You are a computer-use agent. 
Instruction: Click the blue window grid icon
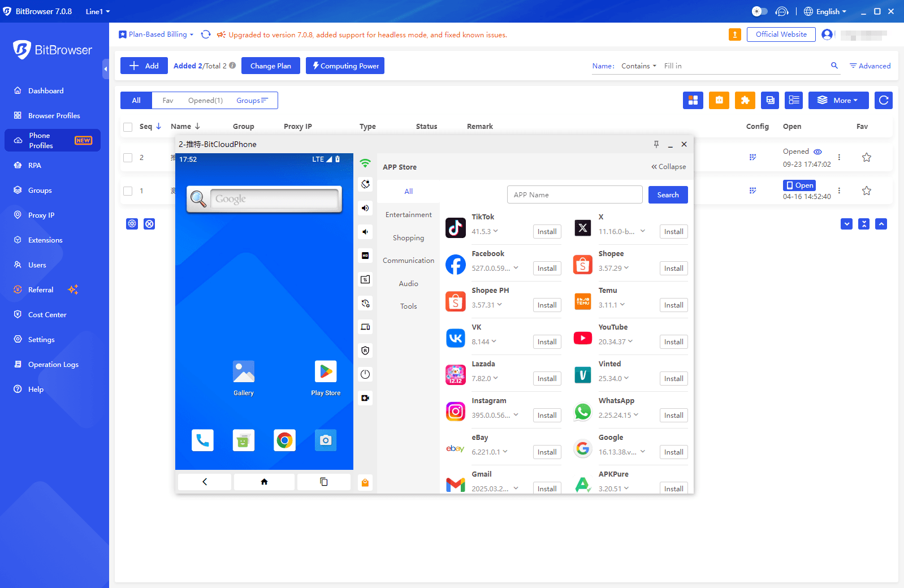coord(693,100)
